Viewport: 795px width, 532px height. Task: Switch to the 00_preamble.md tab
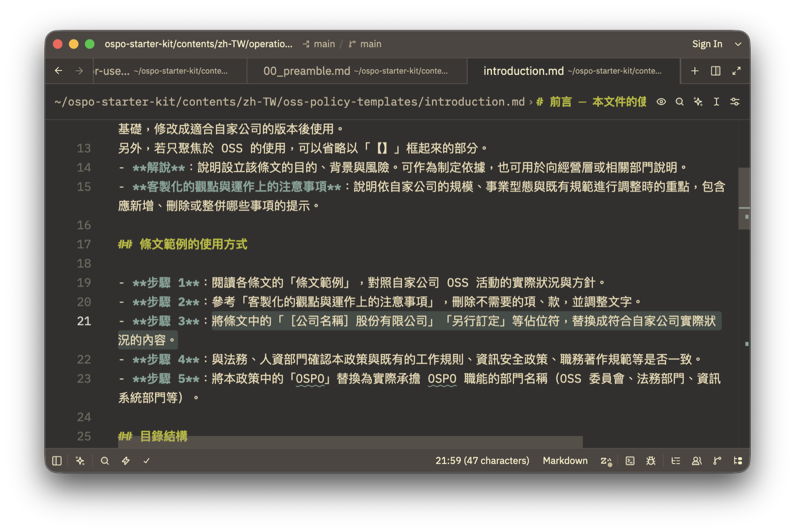(x=356, y=71)
